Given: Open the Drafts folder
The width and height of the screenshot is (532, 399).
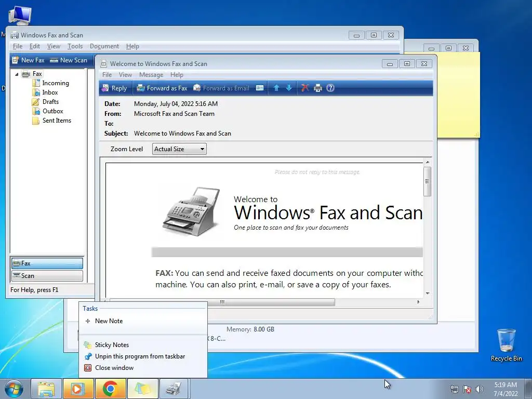Looking at the screenshot, I should [x=46, y=102].
